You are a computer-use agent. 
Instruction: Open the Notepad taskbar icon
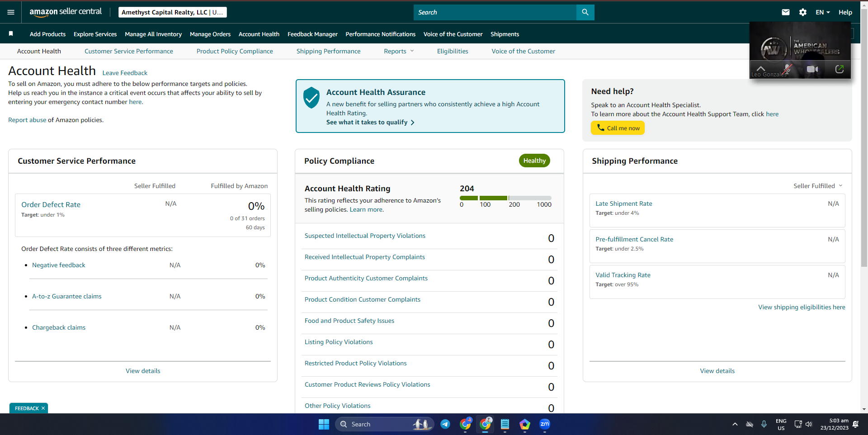(505, 424)
